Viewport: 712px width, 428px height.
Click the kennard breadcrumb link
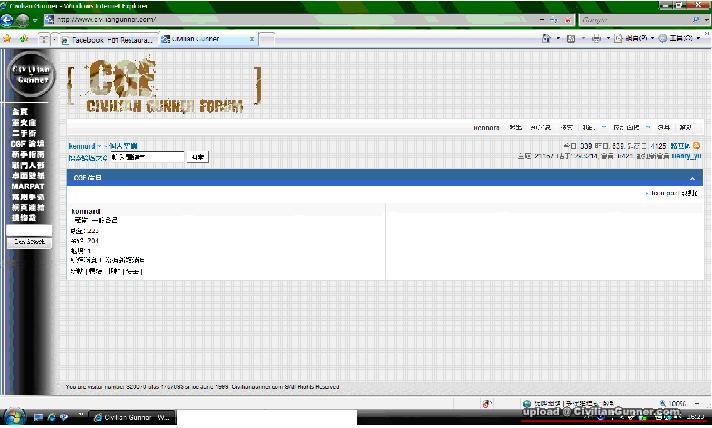point(82,146)
